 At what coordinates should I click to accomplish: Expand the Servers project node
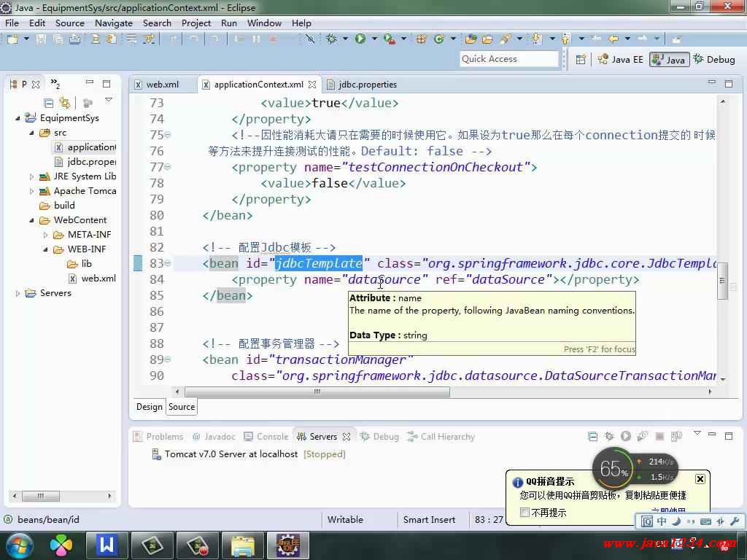(18, 293)
